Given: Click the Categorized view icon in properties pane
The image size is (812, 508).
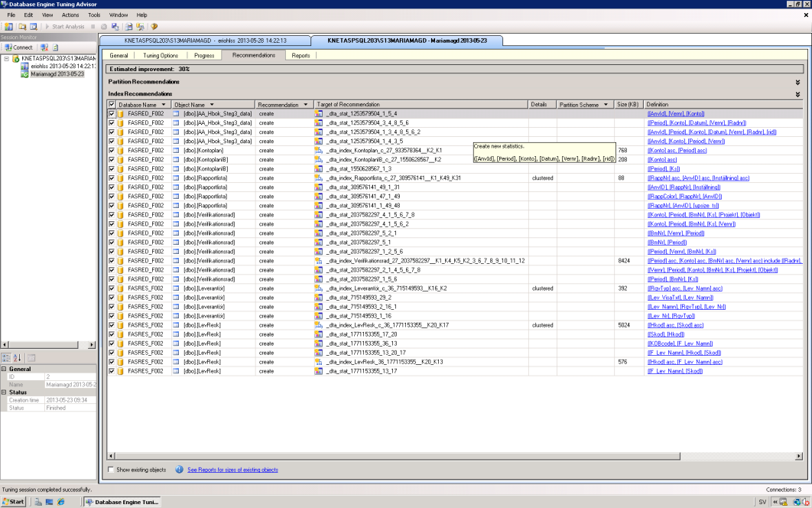Looking at the screenshot, I should pyautogui.click(x=7, y=358).
